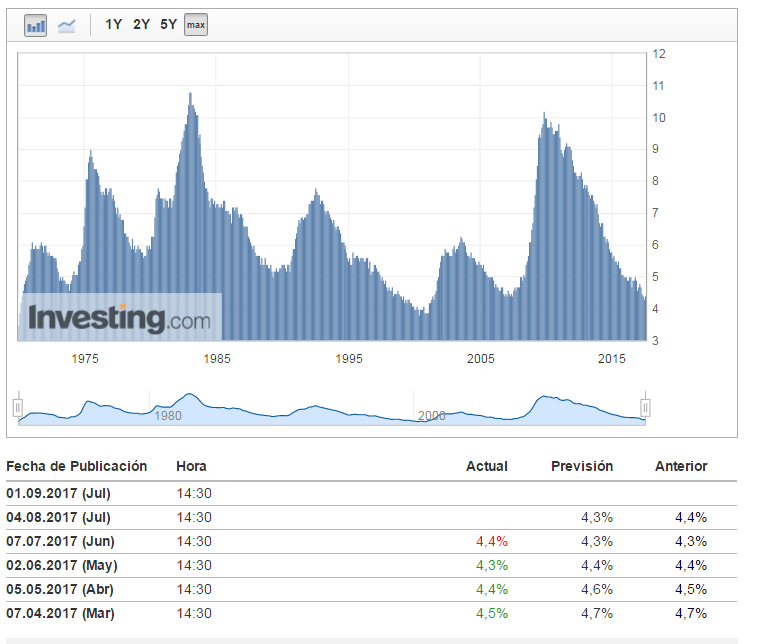The height and width of the screenshot is (644, 757).
Task: Click the Actual column header
Action: pyautogui.click(x=486, y=466)
